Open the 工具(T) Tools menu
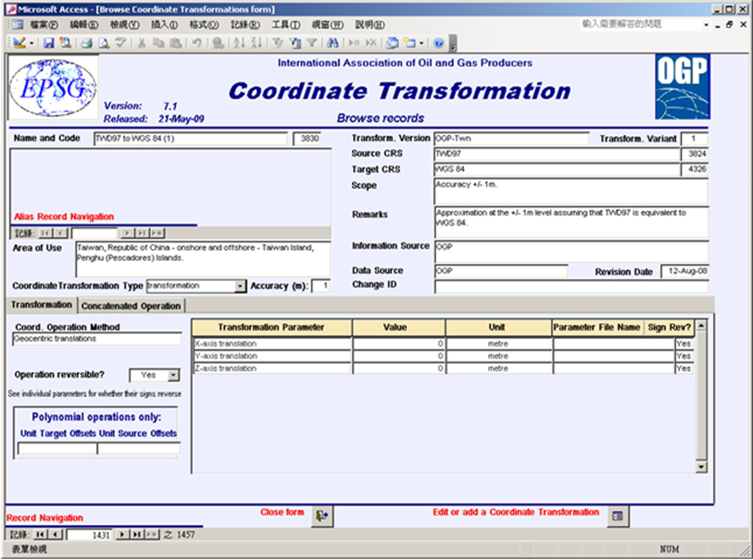 click(x=286, y=24)
